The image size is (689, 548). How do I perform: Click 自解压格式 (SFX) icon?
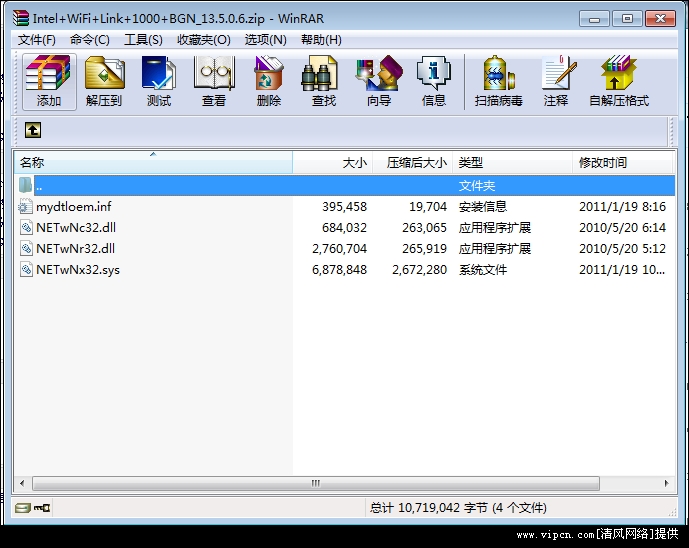619,82
